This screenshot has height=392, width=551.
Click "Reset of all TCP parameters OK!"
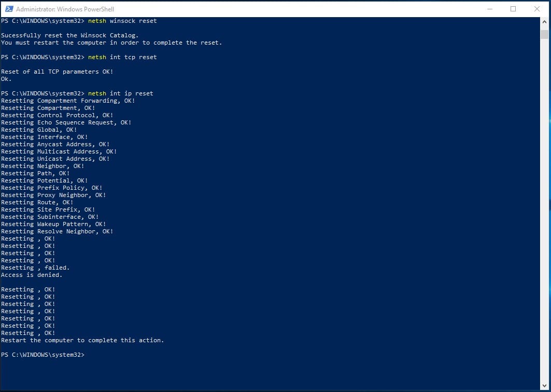[x=57, y=72]
